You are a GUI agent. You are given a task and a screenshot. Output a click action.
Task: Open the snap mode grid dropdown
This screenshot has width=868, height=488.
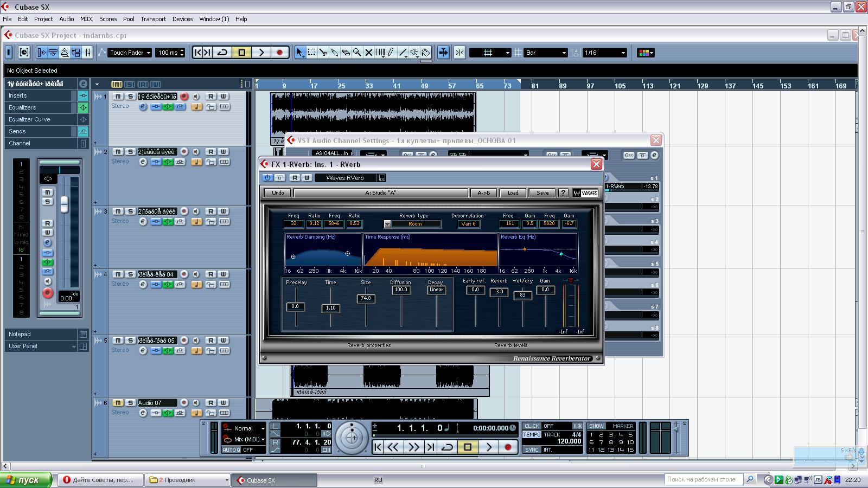tap(490, 53)
